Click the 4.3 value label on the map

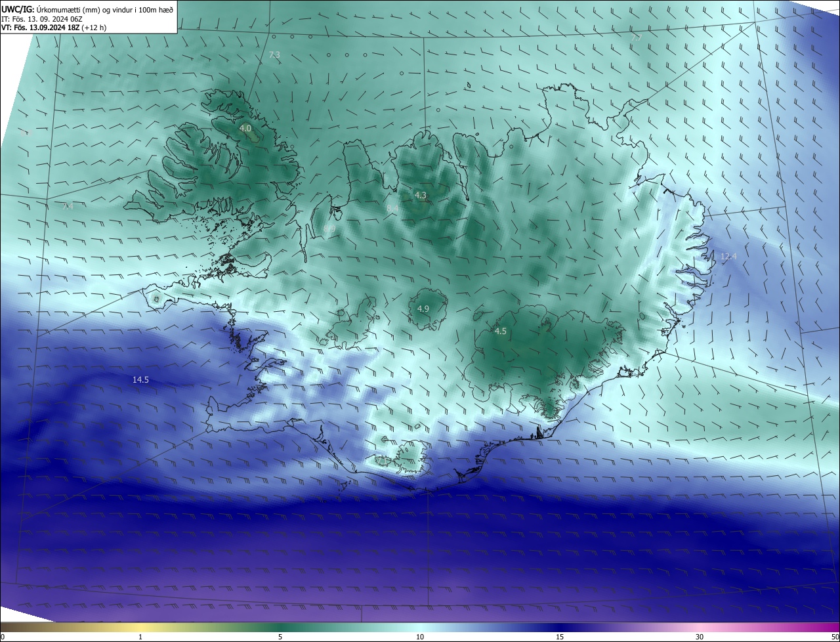click(x=421, y=195)
